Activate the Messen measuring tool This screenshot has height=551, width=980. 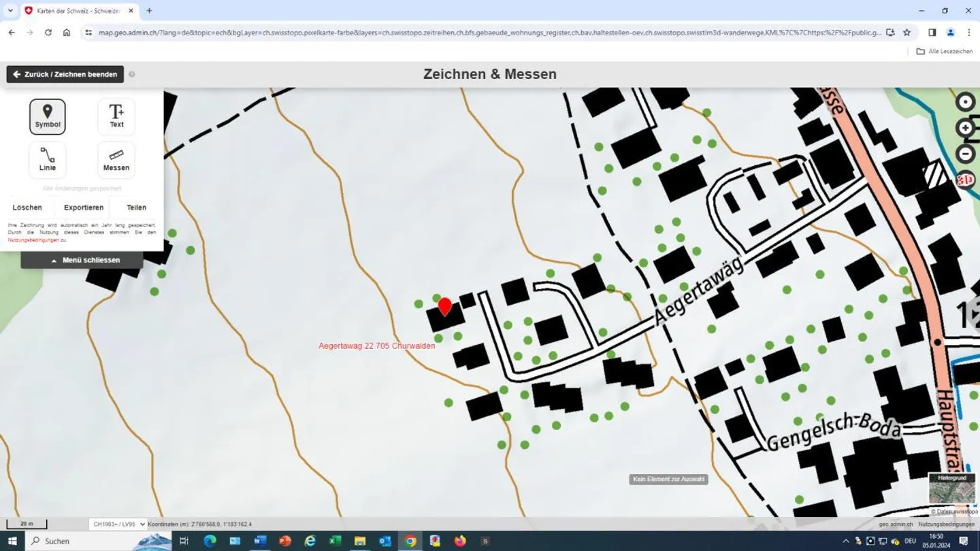[x=116, y=160]
